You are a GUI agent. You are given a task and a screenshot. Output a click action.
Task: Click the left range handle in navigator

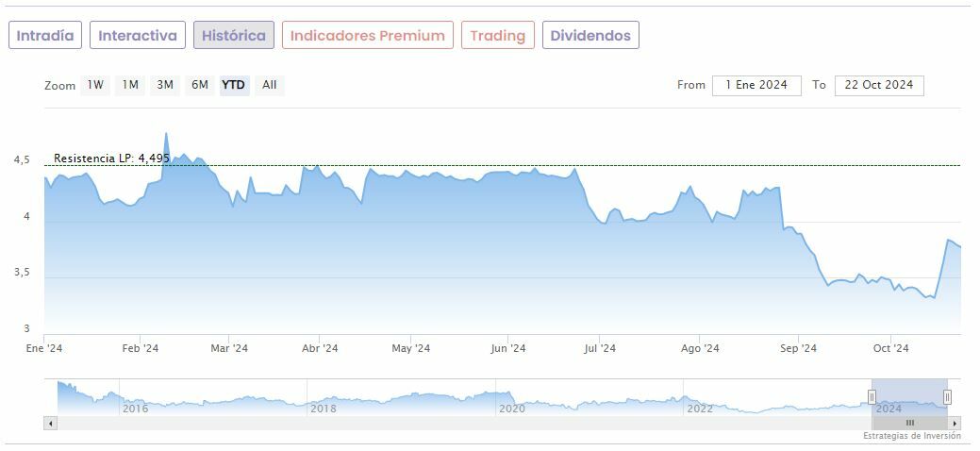click(x=872, y=397)
